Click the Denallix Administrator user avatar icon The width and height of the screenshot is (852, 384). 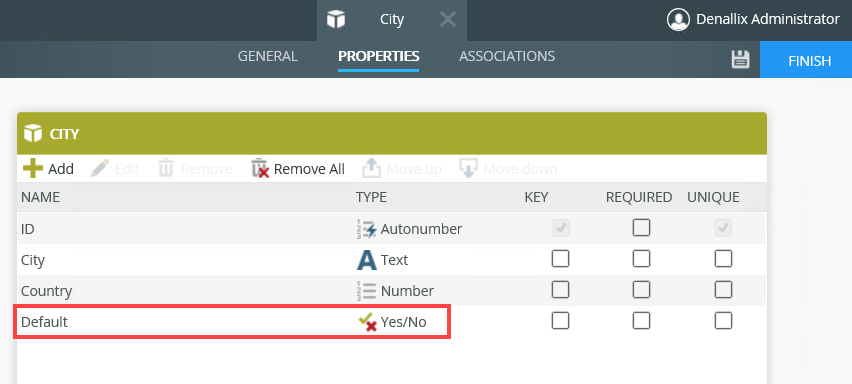[x=678, y=20]
